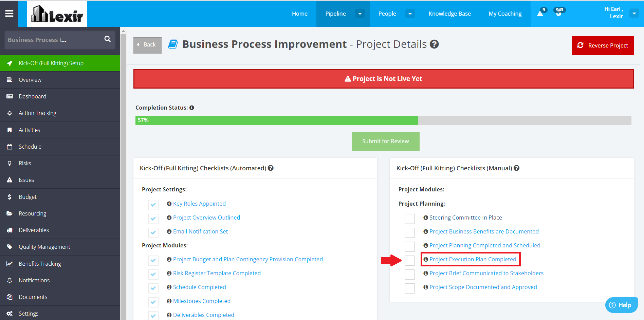Click the 57% completion progress bar
This screenshot has height=320, width=644.
click(383, 120)
